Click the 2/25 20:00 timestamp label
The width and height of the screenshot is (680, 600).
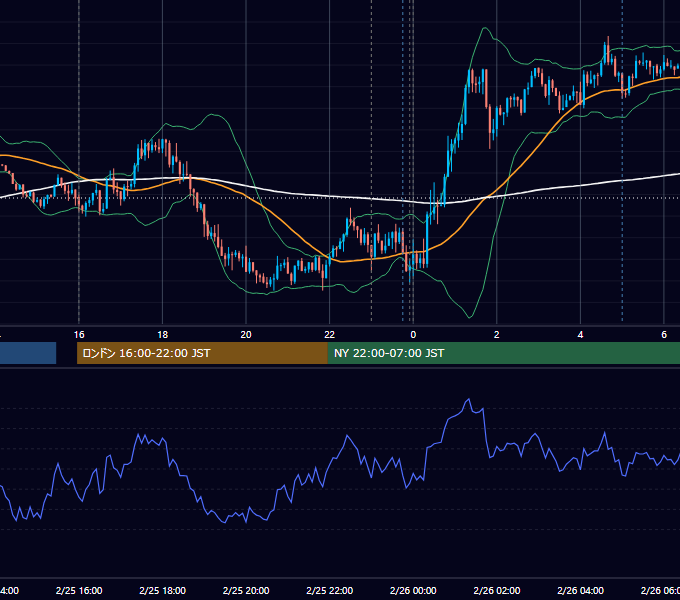click(246, 590)
